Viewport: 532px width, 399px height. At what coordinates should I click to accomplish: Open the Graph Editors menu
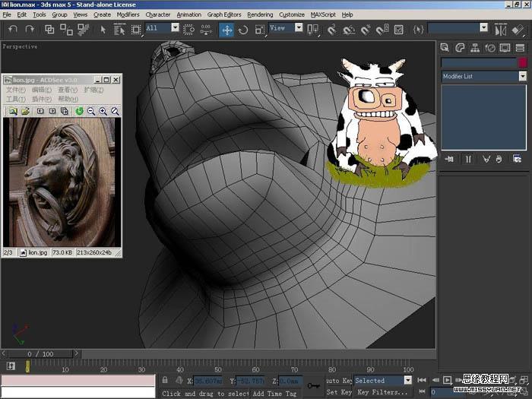(224, 14)
